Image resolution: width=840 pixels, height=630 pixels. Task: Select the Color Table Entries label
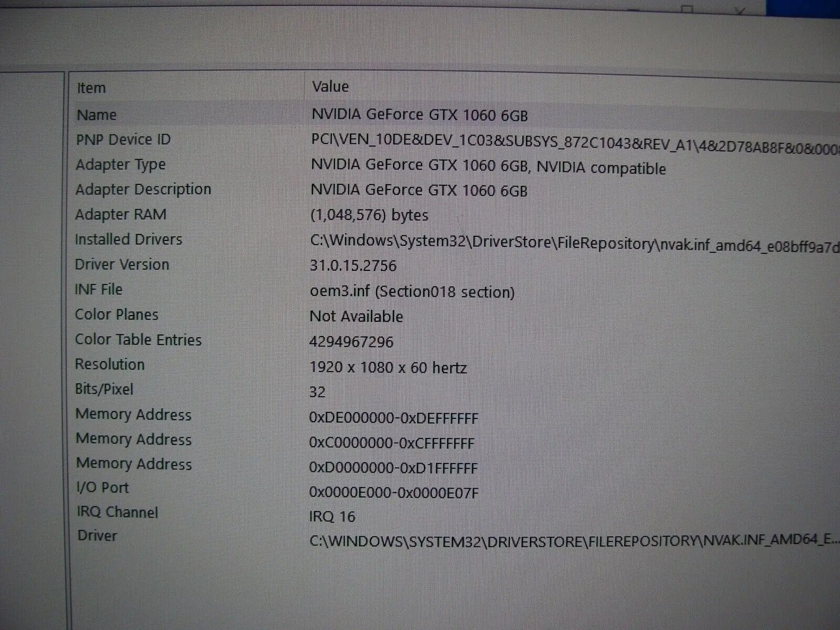[x=138, y=339]
